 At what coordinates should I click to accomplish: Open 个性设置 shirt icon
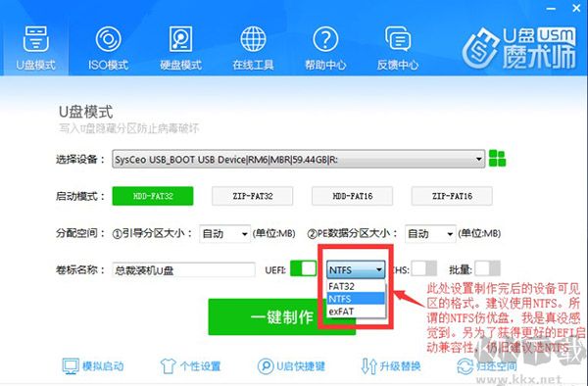click(x=168, y=366)
